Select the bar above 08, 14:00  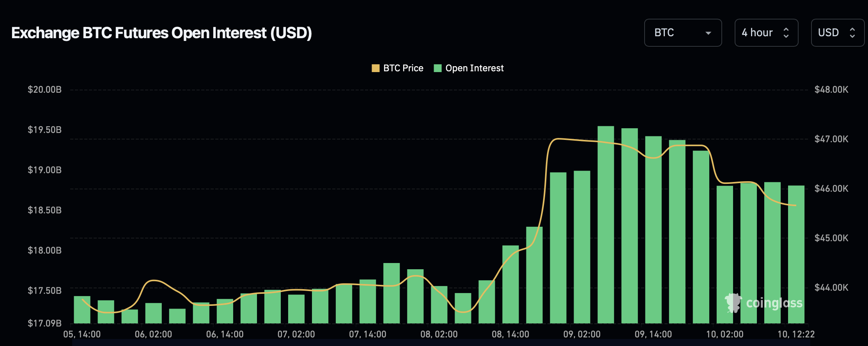click(510, 284)
